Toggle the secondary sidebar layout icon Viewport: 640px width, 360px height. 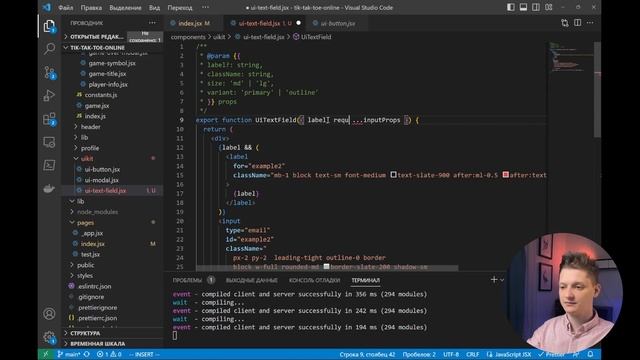point(536,7)
